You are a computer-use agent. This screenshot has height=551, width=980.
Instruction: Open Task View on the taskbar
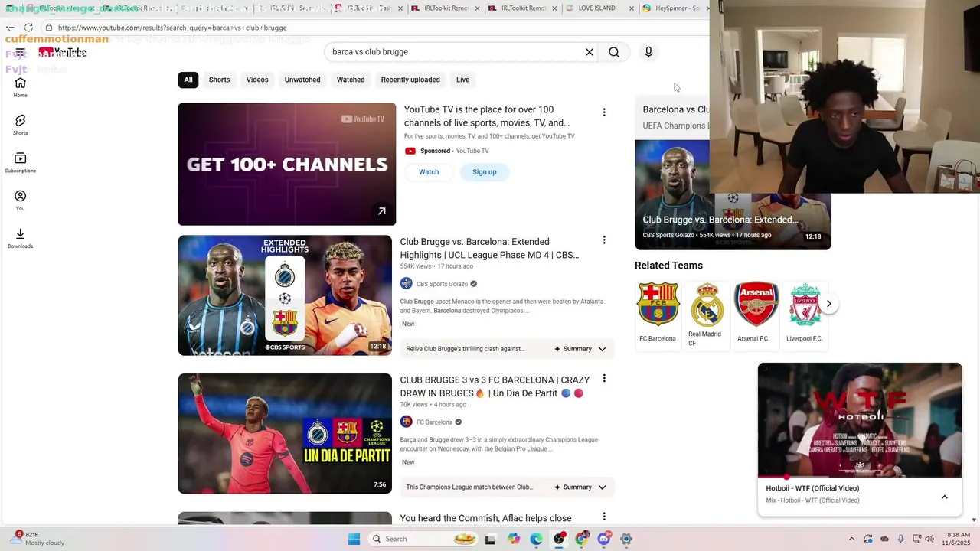[x=490, y=539]
